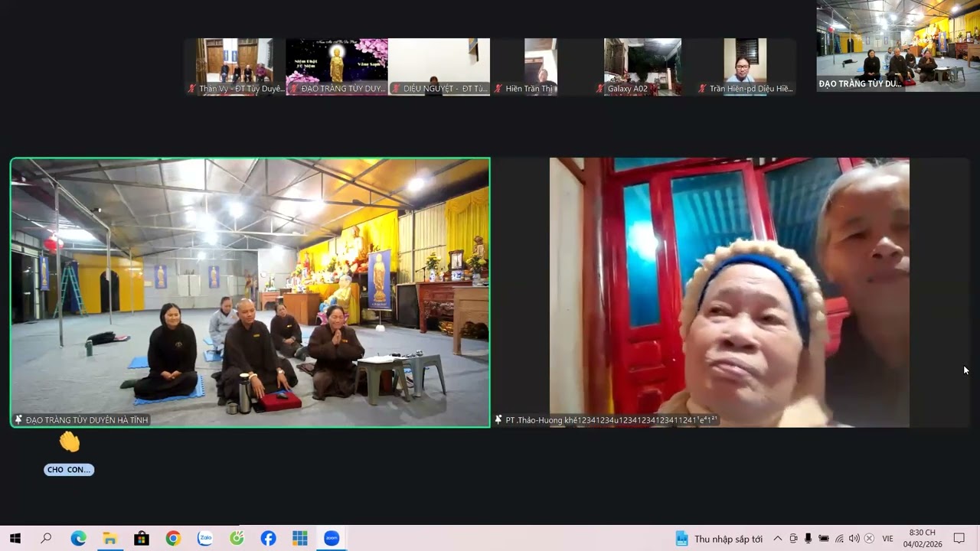Open Facebook from the taskbar
The width and height of the screenshot is (980, 551).
pyautogui.click(x=268, y=539)
